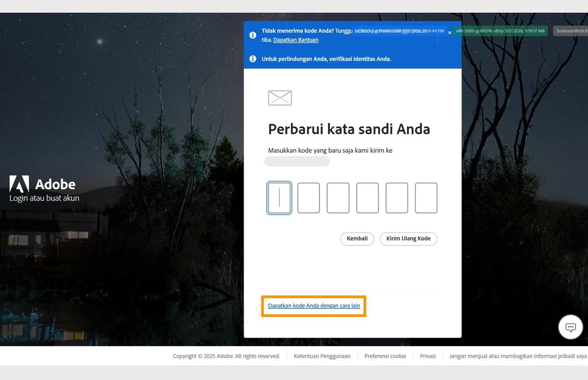Click 'Masukkan kode yang baru saja kami kirim ke' text
Image resolution: width=588 pixels, height=380 pixels.
click(330, 150)
